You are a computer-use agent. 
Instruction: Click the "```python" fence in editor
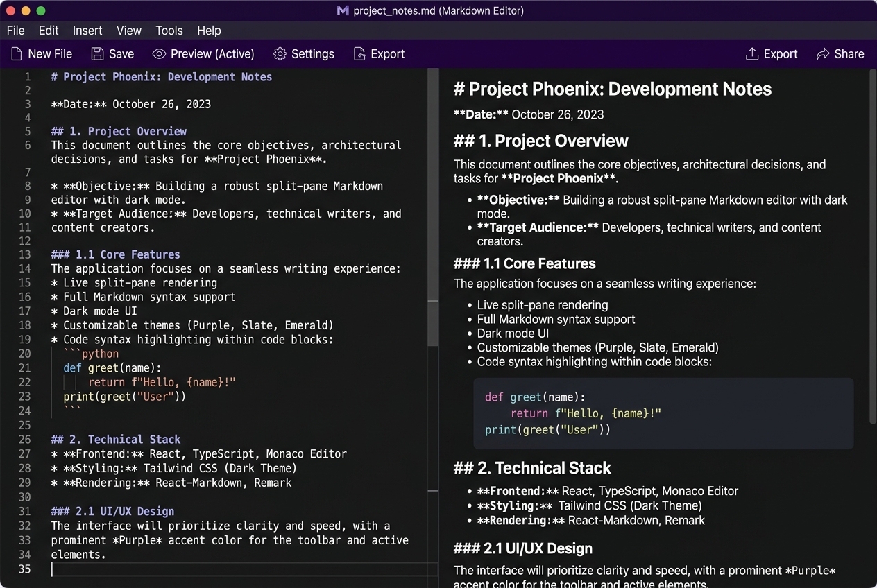pos(91,354)
